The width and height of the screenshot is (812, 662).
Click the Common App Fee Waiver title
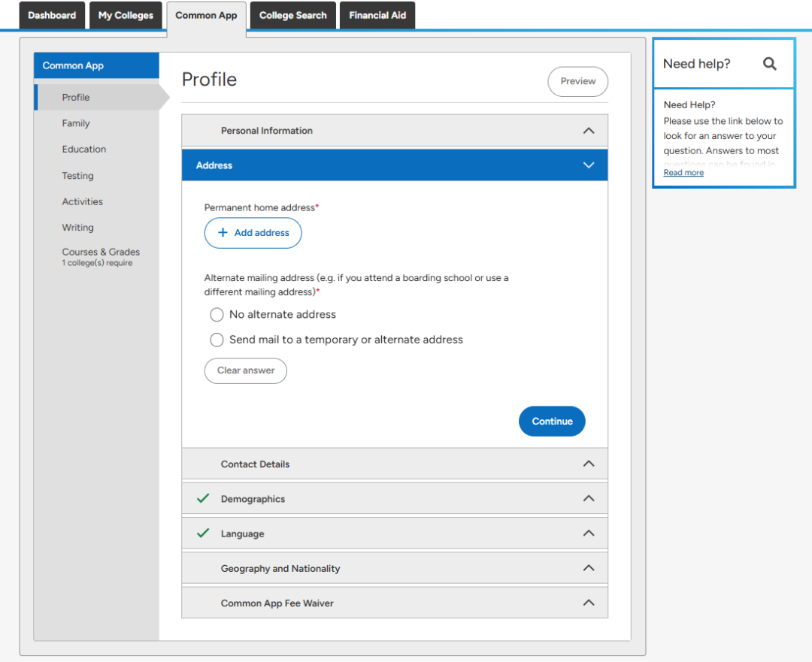coord(277,603)
